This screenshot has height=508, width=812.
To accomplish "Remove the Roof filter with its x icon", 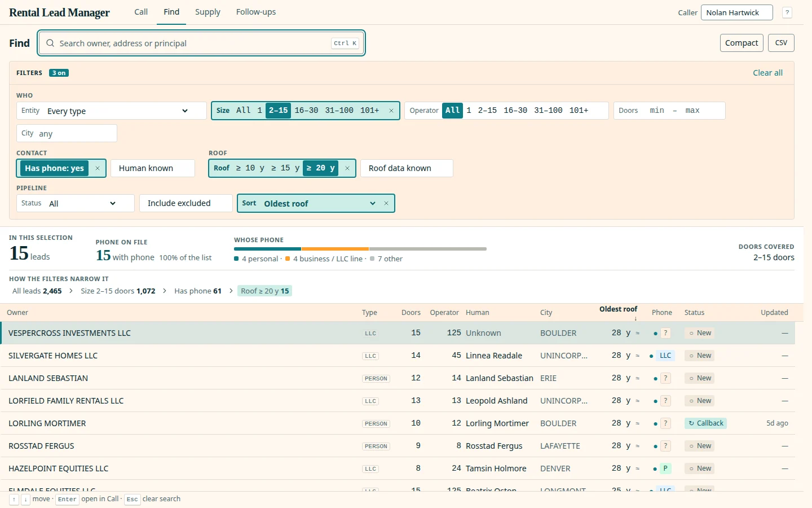I will (x=347, y=168).
